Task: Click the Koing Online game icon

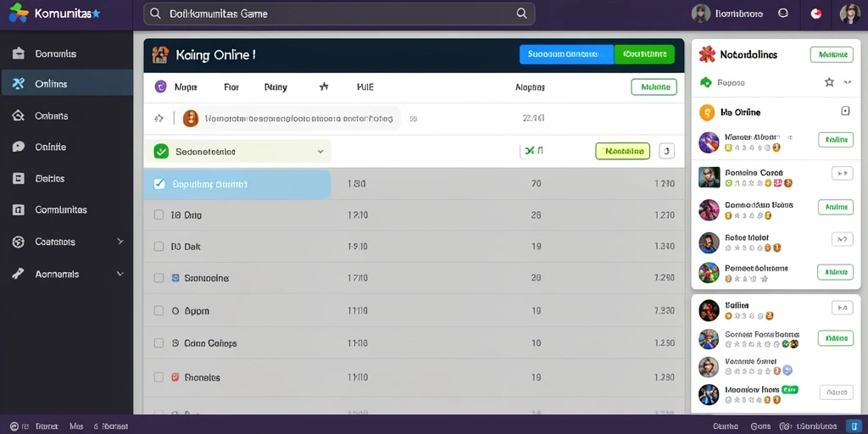Action: tap(160, 55)
